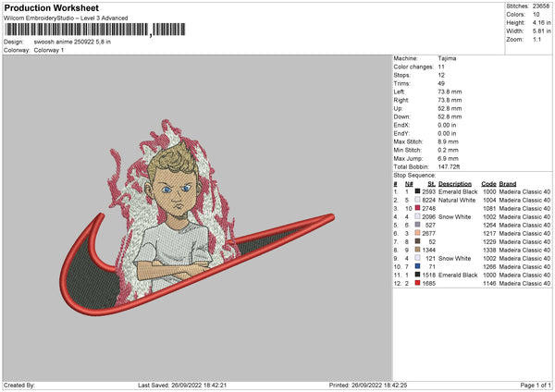The width and height of the screenshot is (555, 392).
Task: Click the Colors count '10'
Action: tap(536, 15)
